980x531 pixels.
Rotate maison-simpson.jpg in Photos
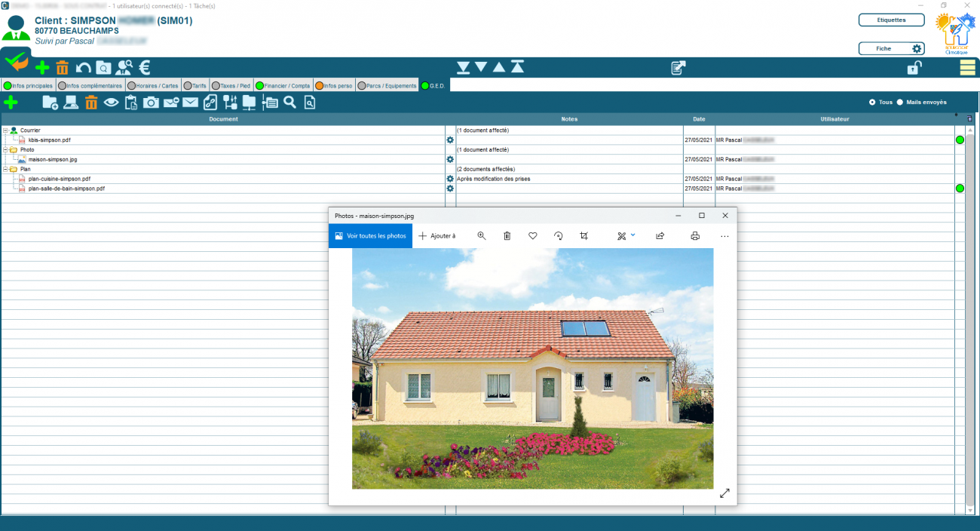pos(559,235)
